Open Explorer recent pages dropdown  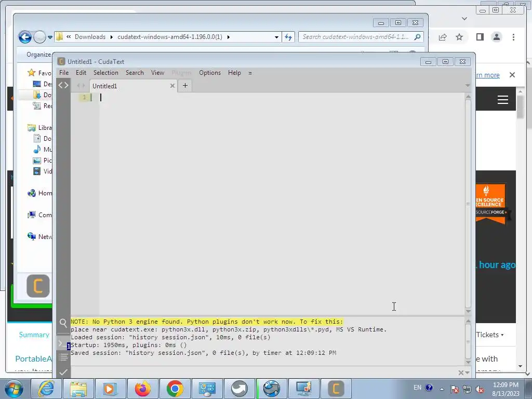point(50,37)
